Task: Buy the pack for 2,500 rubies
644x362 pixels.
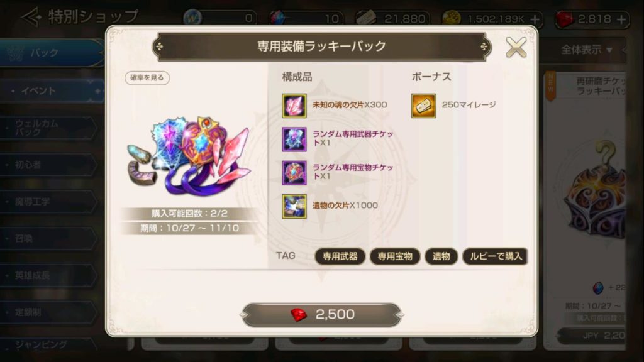Action: [x=322, y=315]
